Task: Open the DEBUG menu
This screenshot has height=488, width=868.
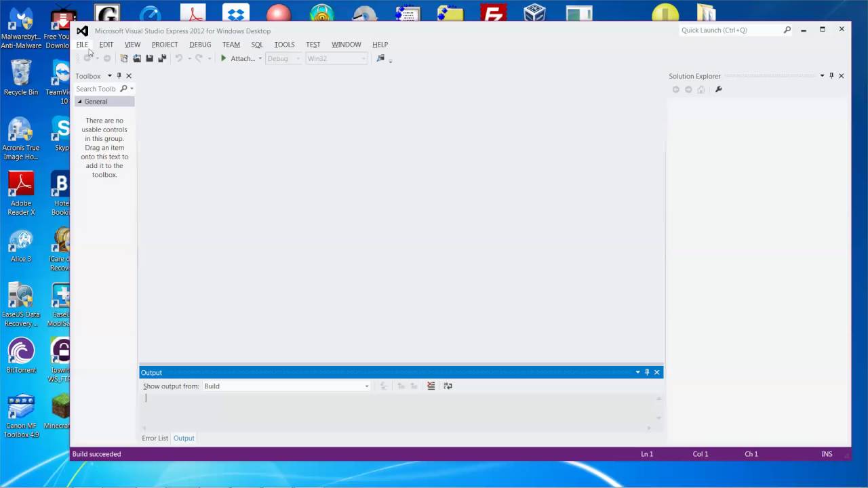Action: (x=200, y=45)
